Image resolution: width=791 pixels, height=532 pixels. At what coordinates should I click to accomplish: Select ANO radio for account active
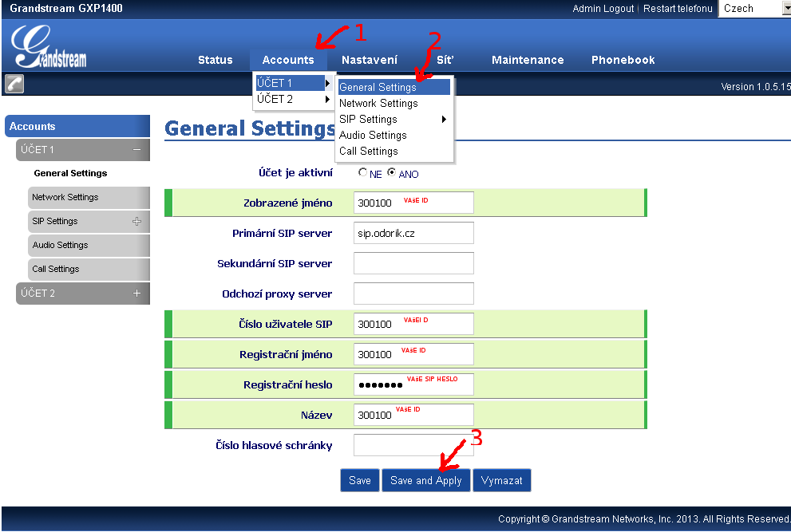(392, 172)
